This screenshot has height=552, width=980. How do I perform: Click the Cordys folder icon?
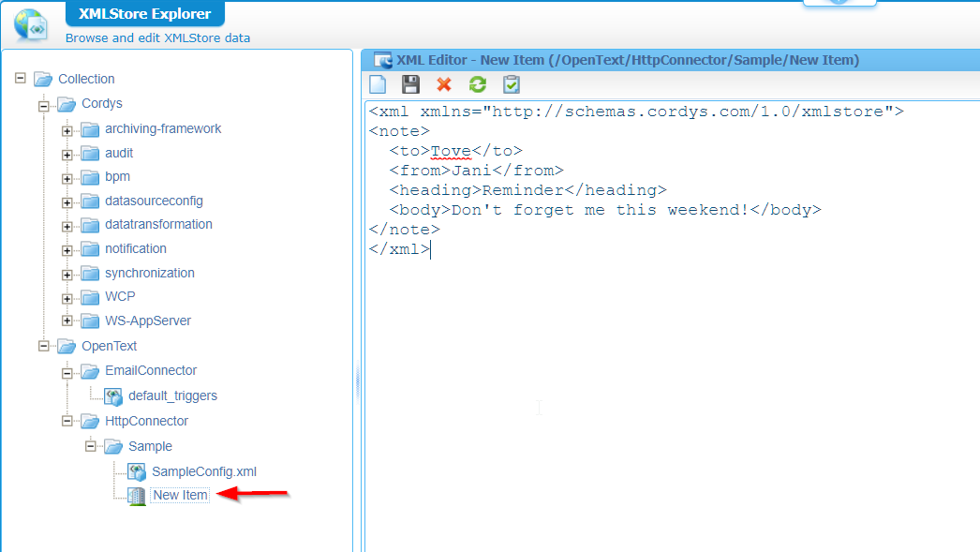tap(67, 104)
